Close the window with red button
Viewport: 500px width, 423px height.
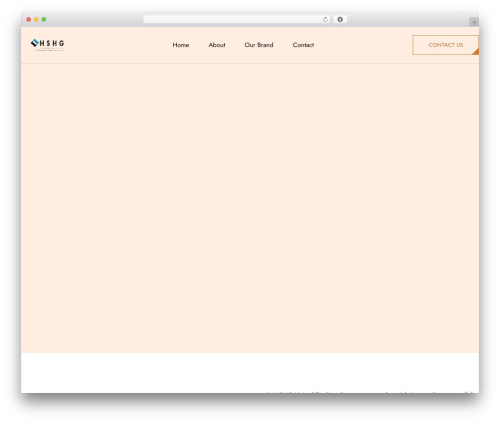click(29, 19)
